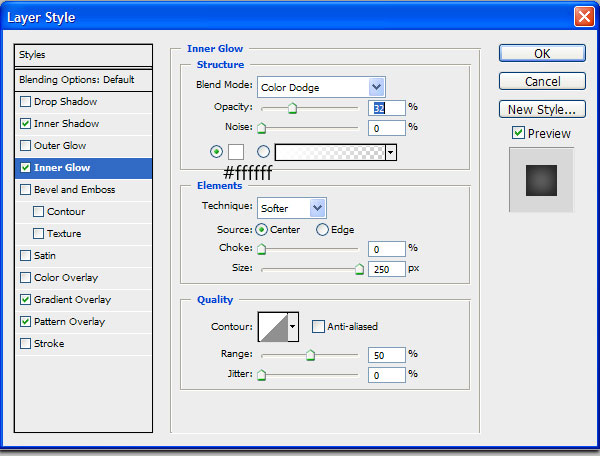Screen dimensions: 600x456
Task: Enable the Drop Shadow checkbox
Action: coord(25,102)
